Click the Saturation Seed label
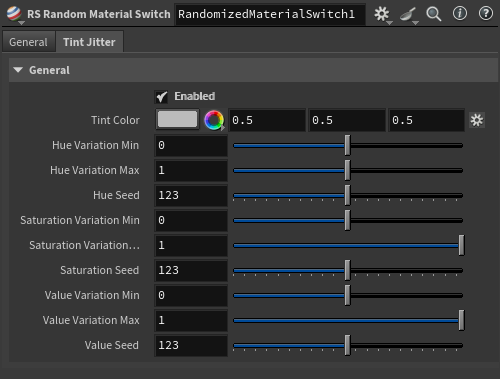Image resolution: width=500 pixels, height=379 pixels. coord(100,270)
